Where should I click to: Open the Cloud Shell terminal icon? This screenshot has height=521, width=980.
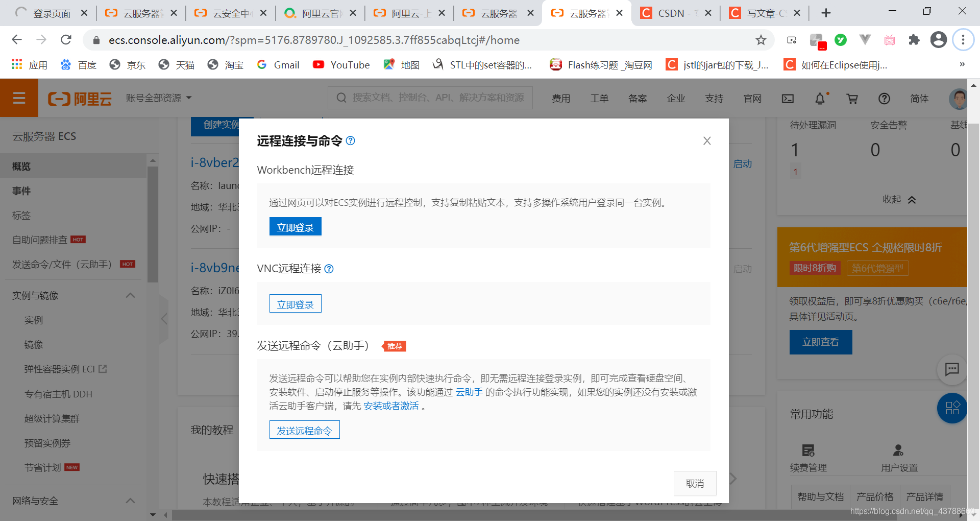point(788,99)
